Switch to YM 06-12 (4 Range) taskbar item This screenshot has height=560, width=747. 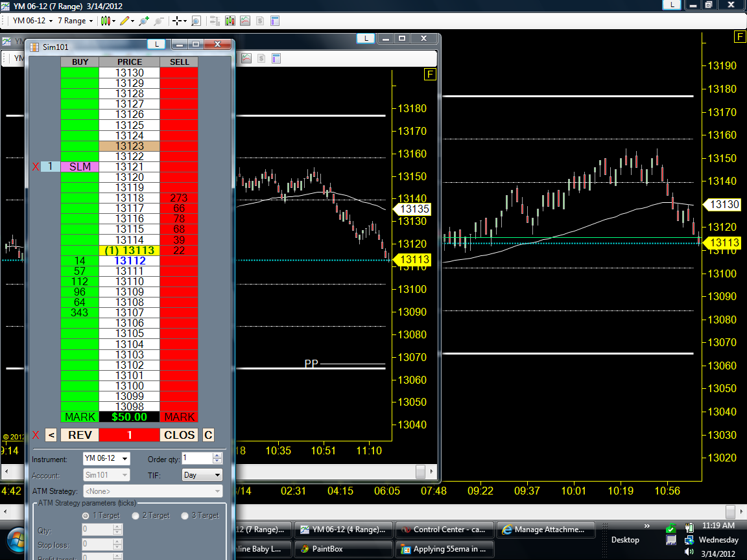(x=344, y=530)
